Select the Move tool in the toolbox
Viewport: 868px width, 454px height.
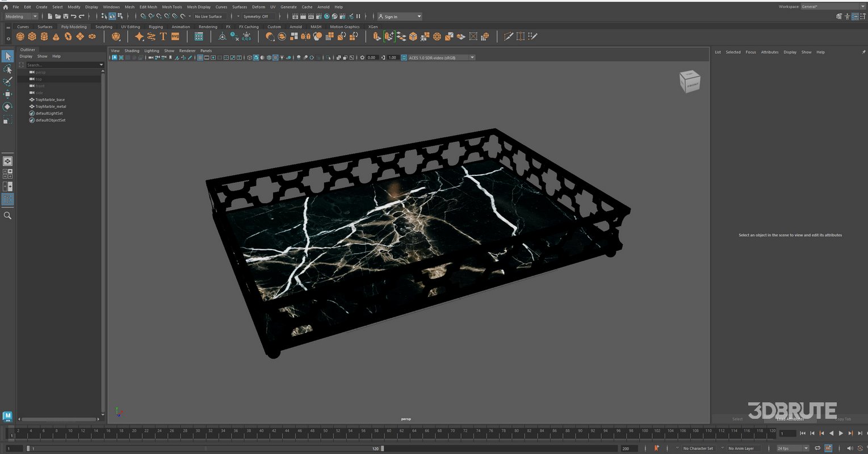click(7, 94)
